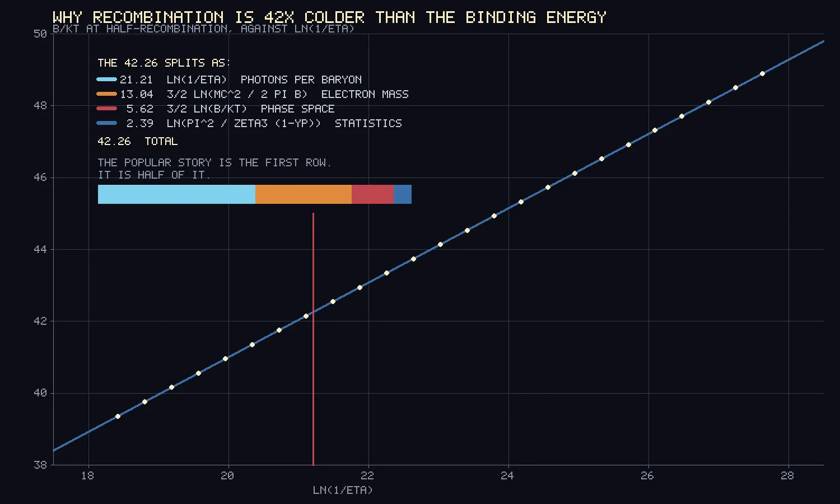This screenshot has width=840, height=504.
Task: Click the leftmost data point on the line
Action: tap(118, 416)
